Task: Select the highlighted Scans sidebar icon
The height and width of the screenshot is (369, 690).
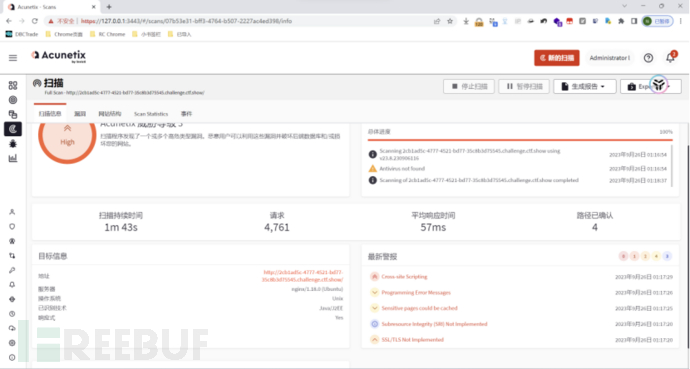Action: [x=13, y=129]
